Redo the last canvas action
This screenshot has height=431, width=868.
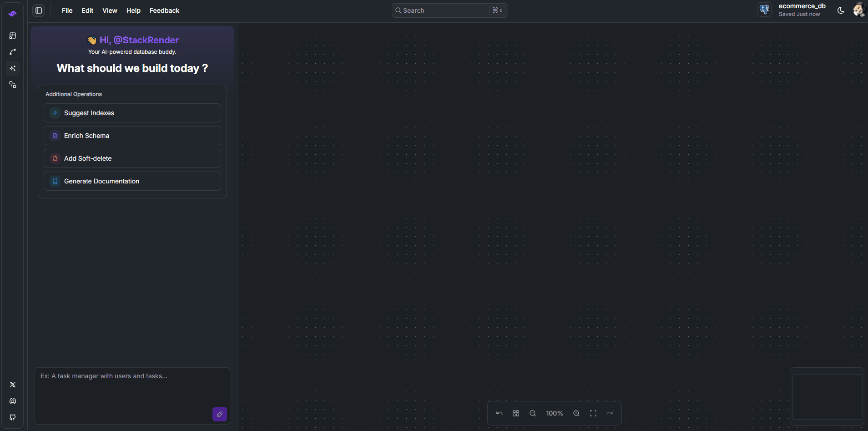610,413
